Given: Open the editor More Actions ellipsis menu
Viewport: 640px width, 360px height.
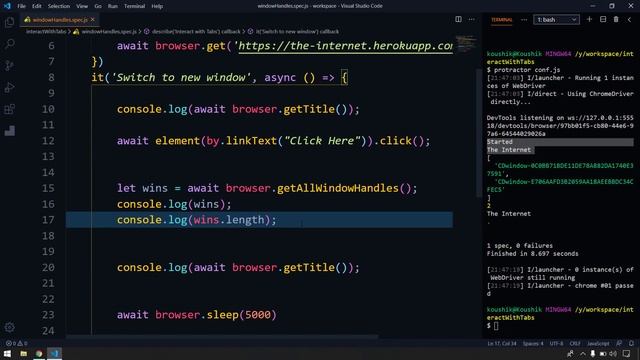Looking at the screenshot, I should tap(471, 19).
